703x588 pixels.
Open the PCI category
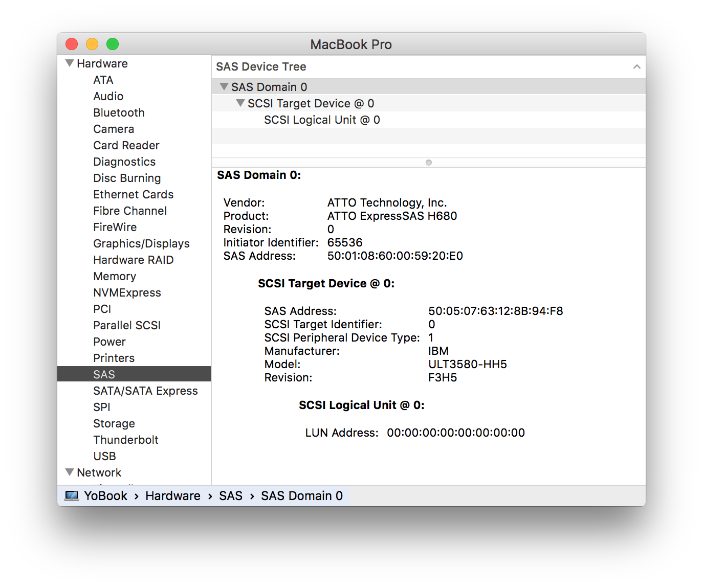tap(102, 309)
